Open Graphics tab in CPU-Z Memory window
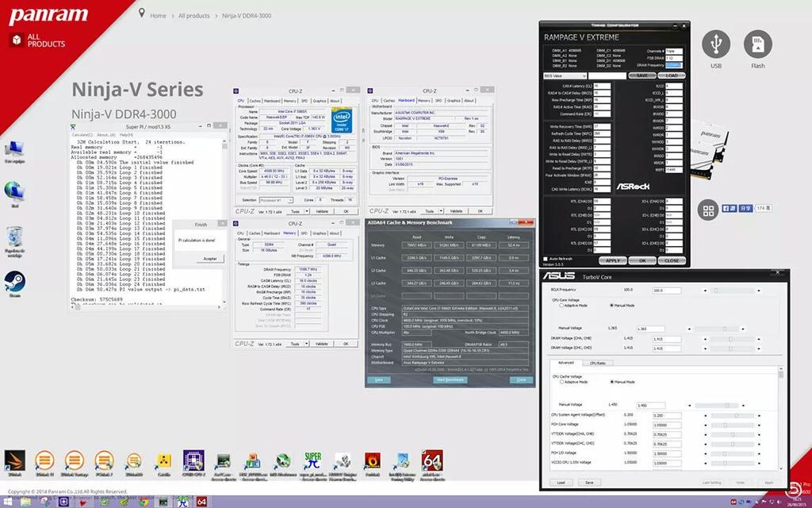 pyautogui.click(x=319, y=233)
